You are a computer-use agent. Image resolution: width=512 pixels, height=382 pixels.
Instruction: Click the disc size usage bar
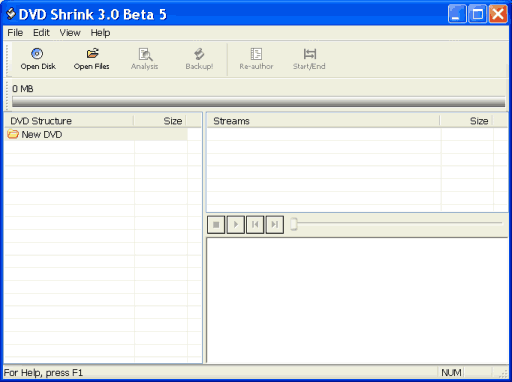pos(258,102)
